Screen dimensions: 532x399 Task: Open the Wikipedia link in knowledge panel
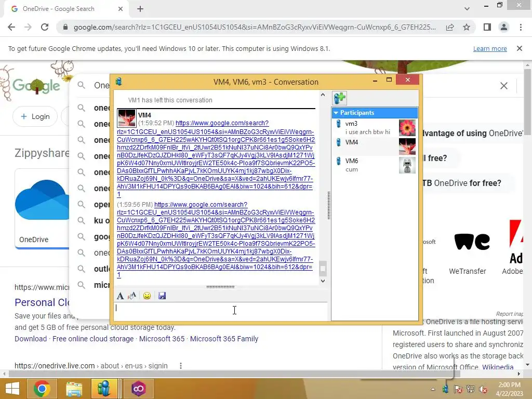[498, 367]
